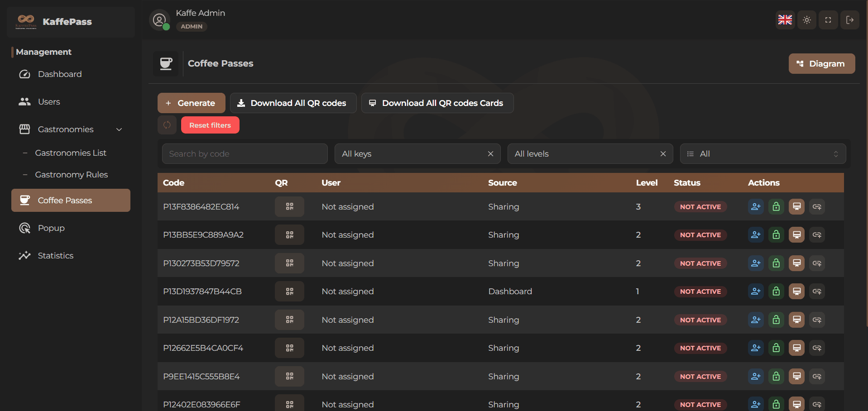Clear the All keys filter selection
This screenshot has width=868, height=411.
(490, 154)
